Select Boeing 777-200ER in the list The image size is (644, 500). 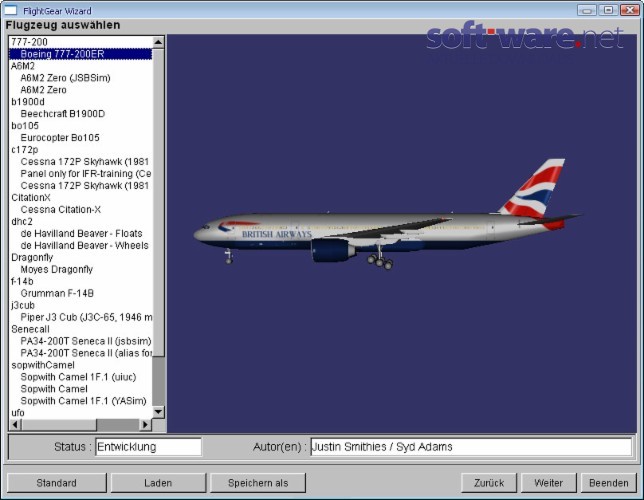coord(80,54)
